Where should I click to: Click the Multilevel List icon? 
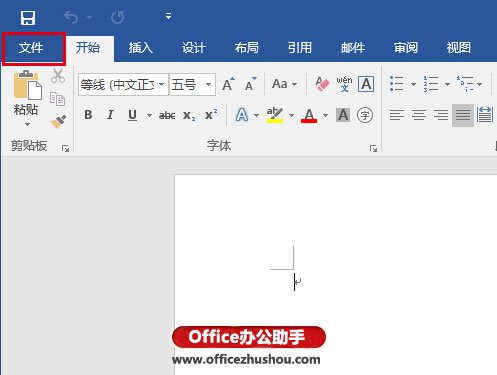pyautogui.click(x=465, y=84)
